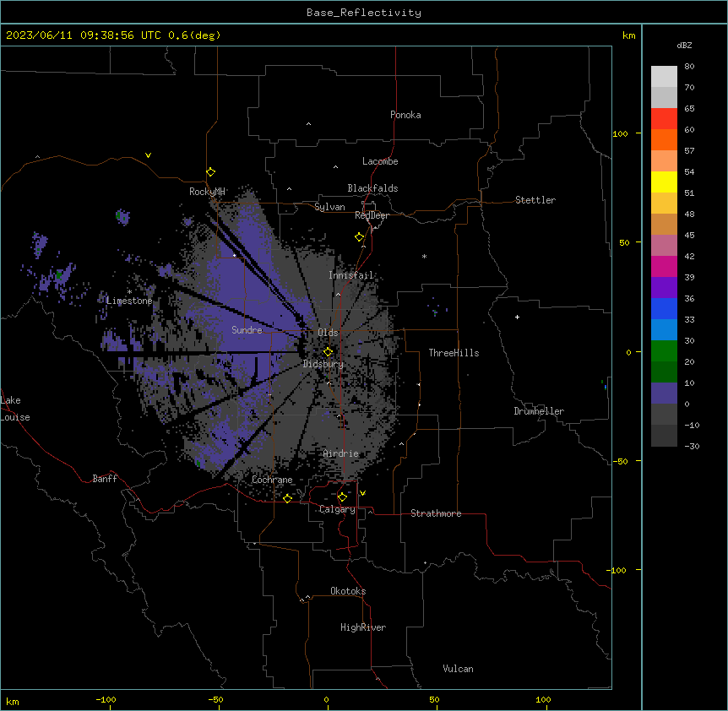Pick the purple 36-39 dBZ legend swatch
The width and height of the screenshot is (728, 711).
pyautogui.click(x=664, y=288)
